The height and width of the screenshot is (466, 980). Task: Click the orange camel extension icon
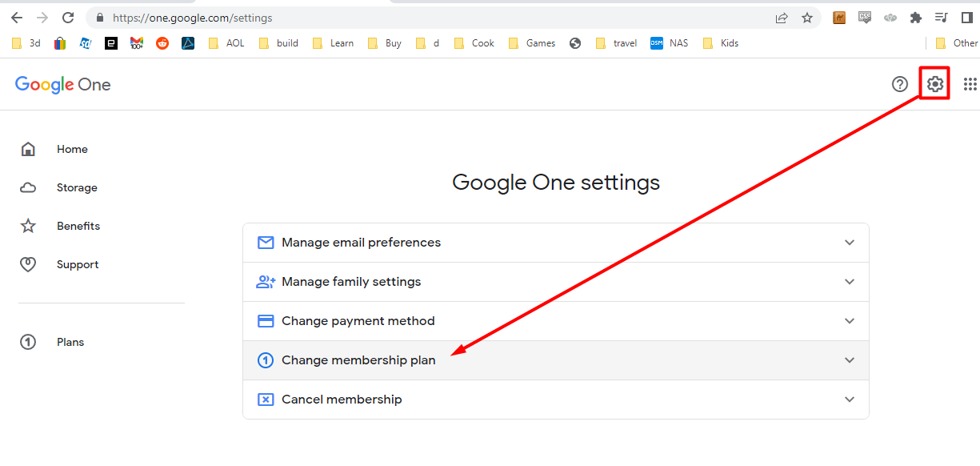pos(839,18)
